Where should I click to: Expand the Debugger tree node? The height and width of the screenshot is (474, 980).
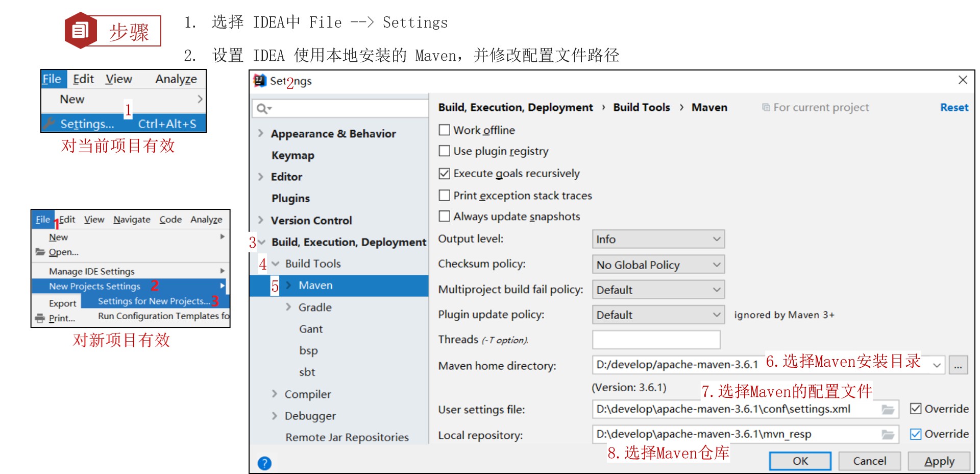(275, 416)
